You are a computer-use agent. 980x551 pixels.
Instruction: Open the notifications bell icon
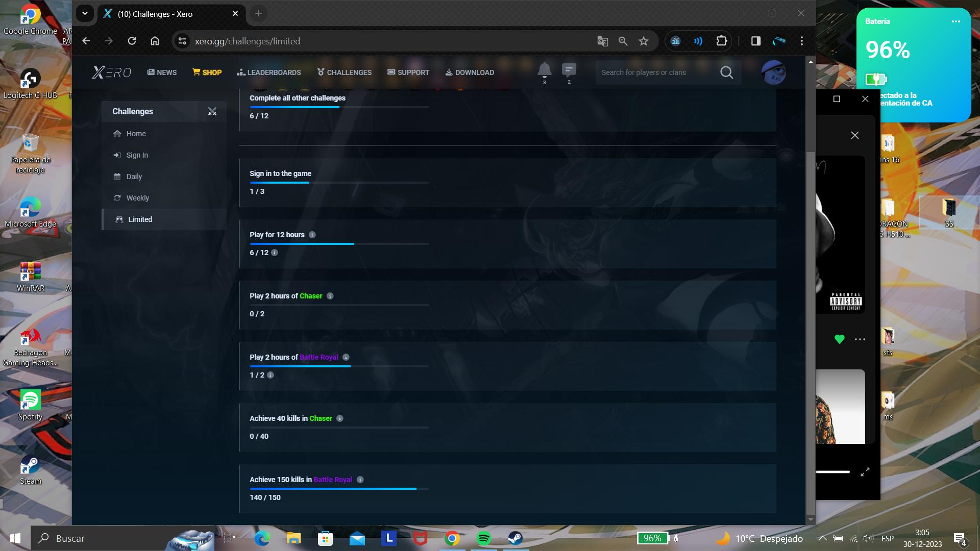click(544, 70)
